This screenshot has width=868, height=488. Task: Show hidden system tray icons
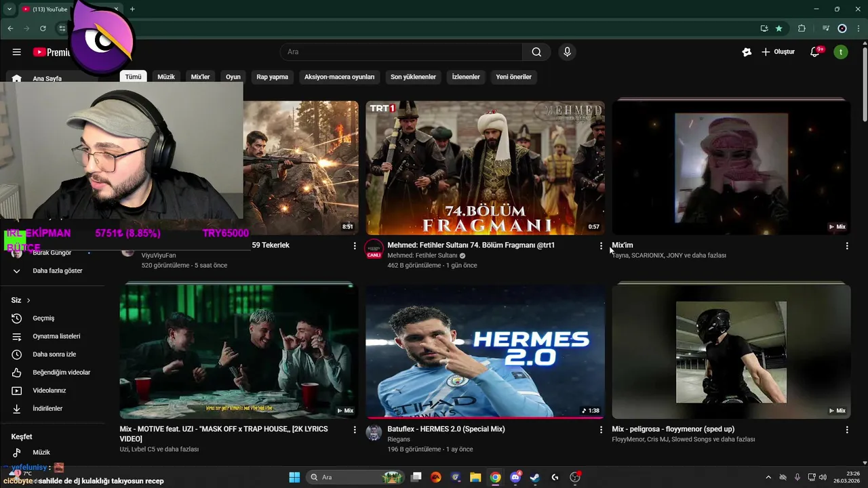point(768,477)
